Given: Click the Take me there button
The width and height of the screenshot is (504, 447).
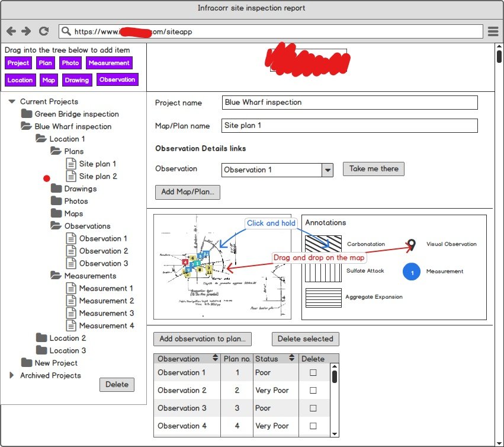Looking at the screenshot, I should point(374,169).
